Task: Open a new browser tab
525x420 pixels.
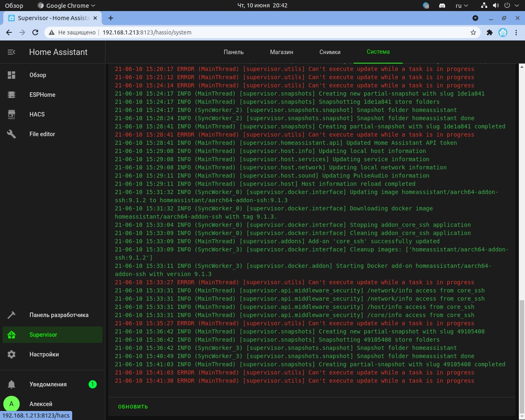Action: click(111, 18)
